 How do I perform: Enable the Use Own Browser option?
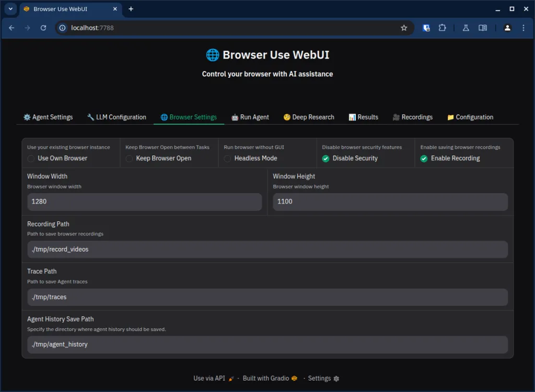coord(31,159)
